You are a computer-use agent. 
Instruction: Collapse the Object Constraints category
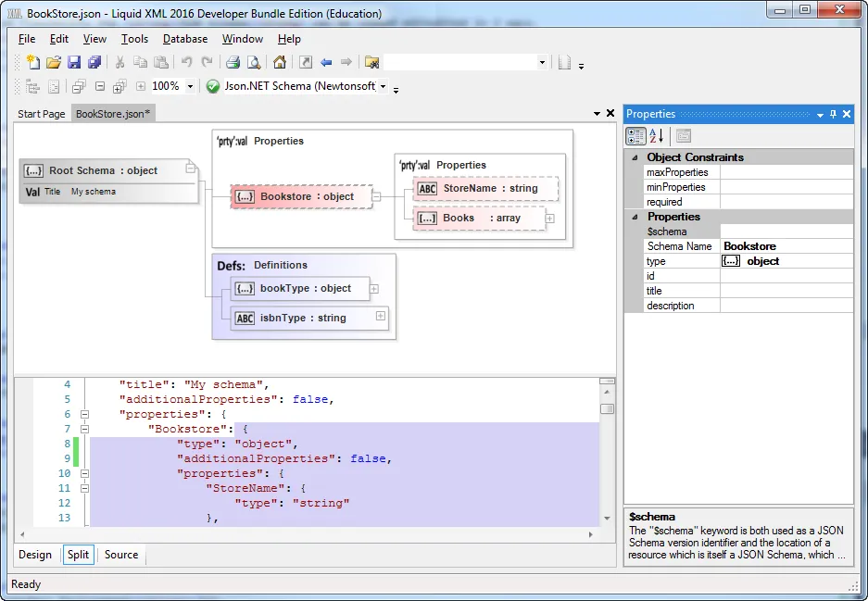tap(635, 157)
